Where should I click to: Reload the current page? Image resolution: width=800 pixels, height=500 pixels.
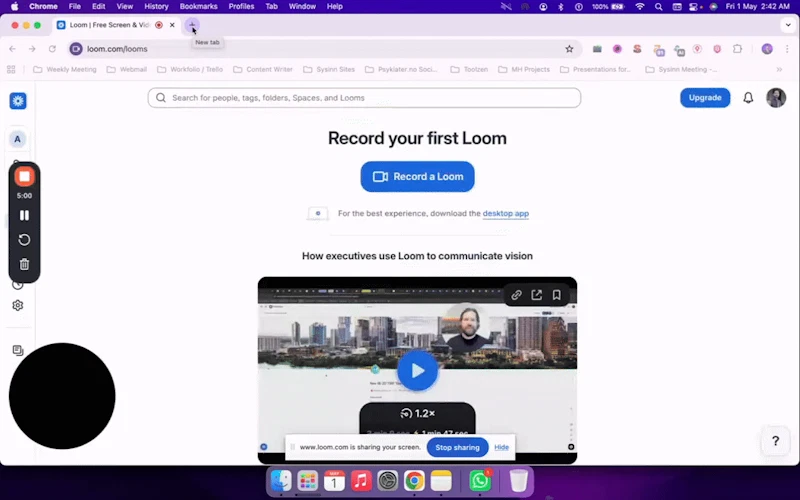click(x=52, y=49)
